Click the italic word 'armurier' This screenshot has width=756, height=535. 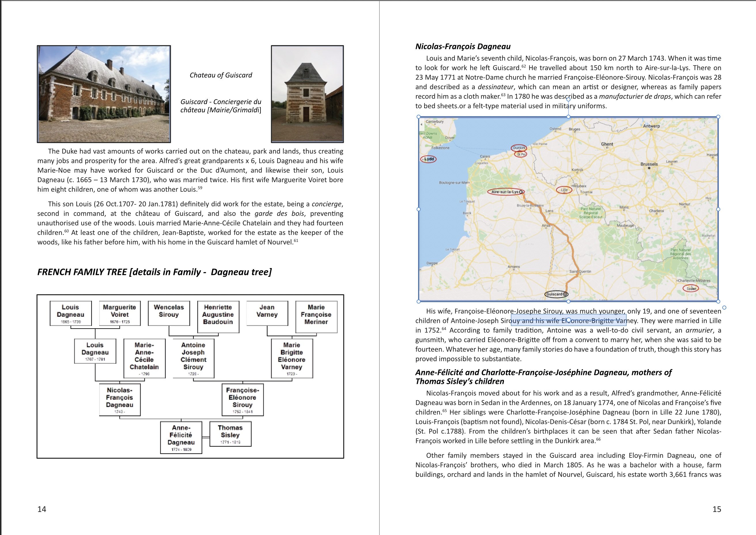point(698,330)
